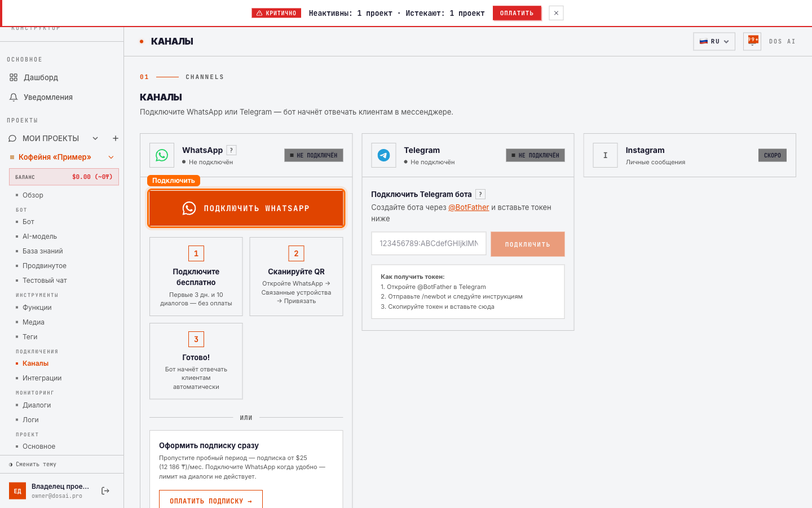Viewport: 812px width, 508px height.
Task: Click Как получить токен: instructions heading
Action: coord(413,277)
